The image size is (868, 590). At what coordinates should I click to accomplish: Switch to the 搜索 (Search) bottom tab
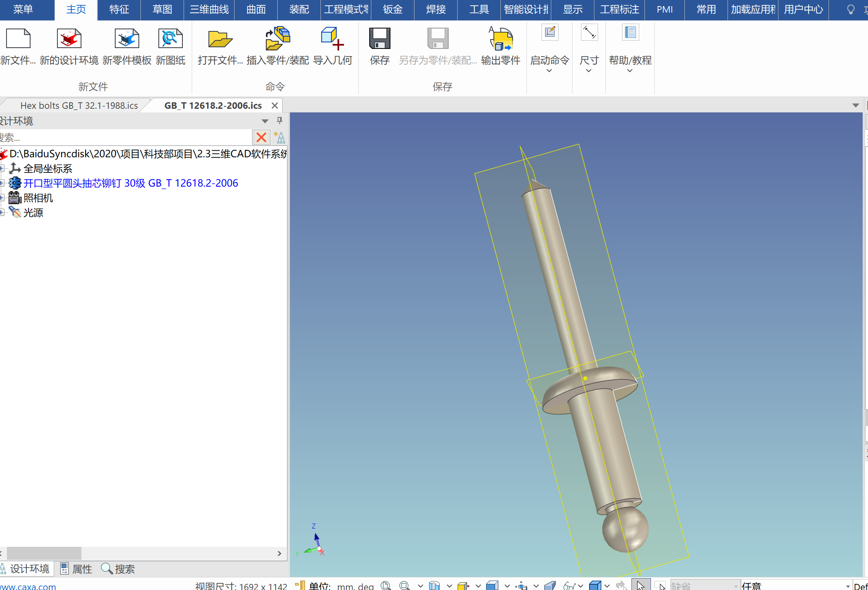point(118,569)
